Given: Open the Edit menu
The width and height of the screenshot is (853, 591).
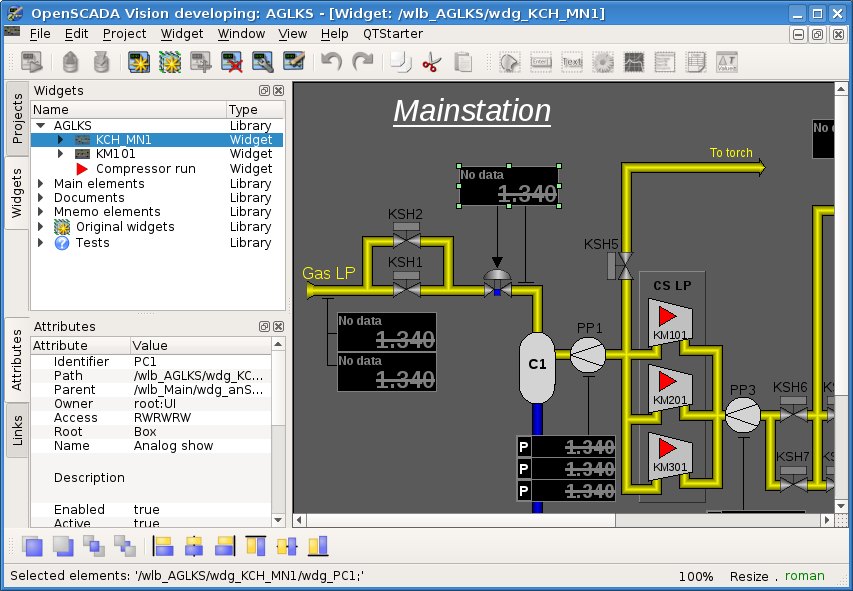Looking at the screenshot, I should coord(76,34).
